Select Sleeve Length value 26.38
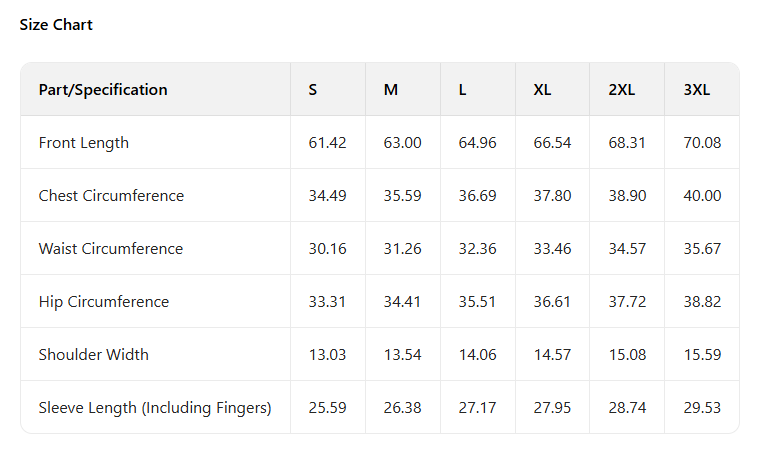This screenshot has width=761, height=451. coord(402,408)
